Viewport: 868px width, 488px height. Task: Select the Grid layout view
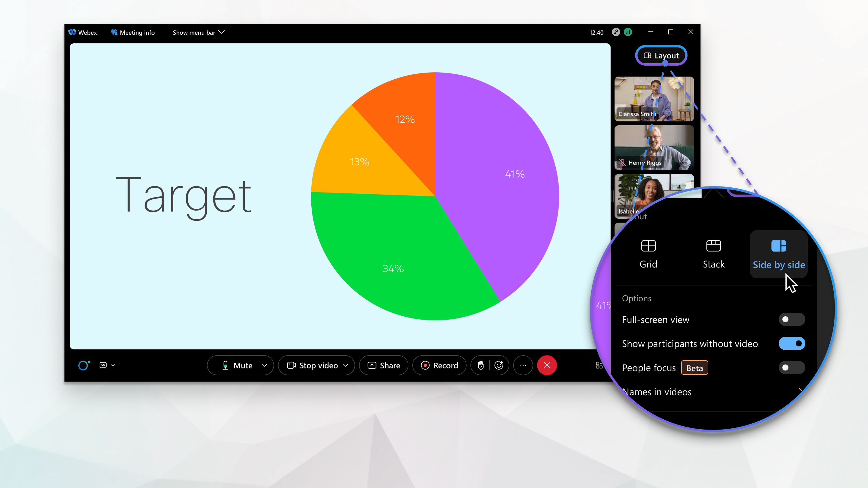click(x=648, y=253)
